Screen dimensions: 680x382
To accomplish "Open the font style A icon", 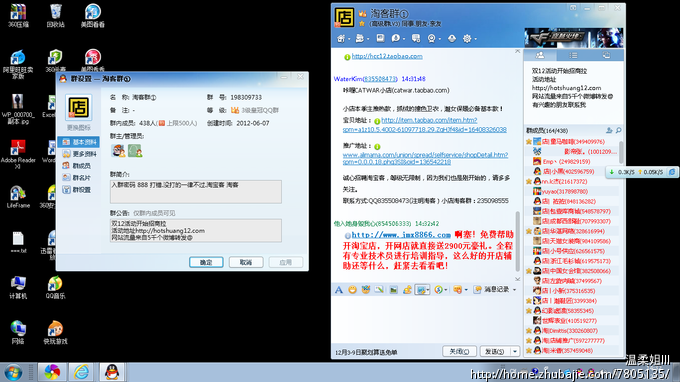I will click(x=339, y=290).
